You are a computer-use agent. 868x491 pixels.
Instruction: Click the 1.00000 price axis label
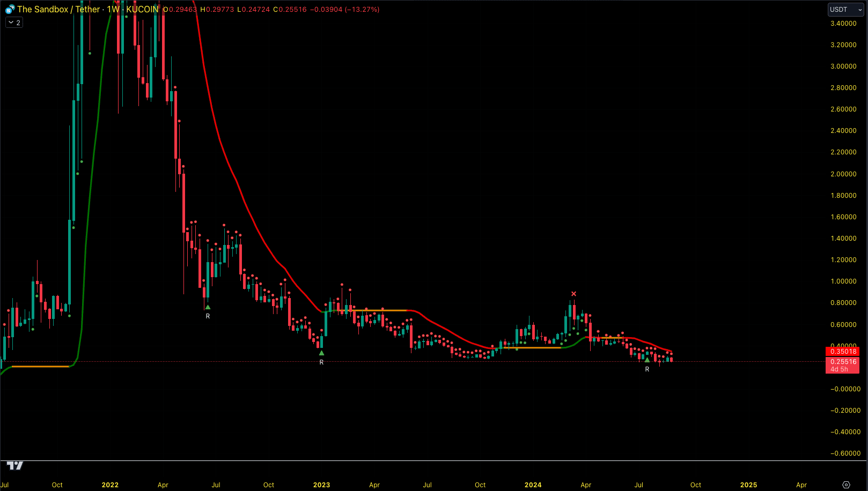[843, 281]
